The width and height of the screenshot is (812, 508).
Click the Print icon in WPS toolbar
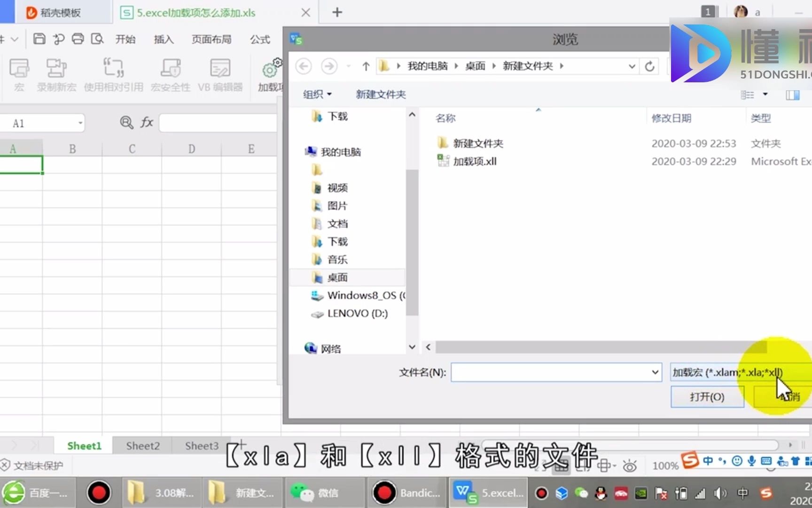coord(78,39)
